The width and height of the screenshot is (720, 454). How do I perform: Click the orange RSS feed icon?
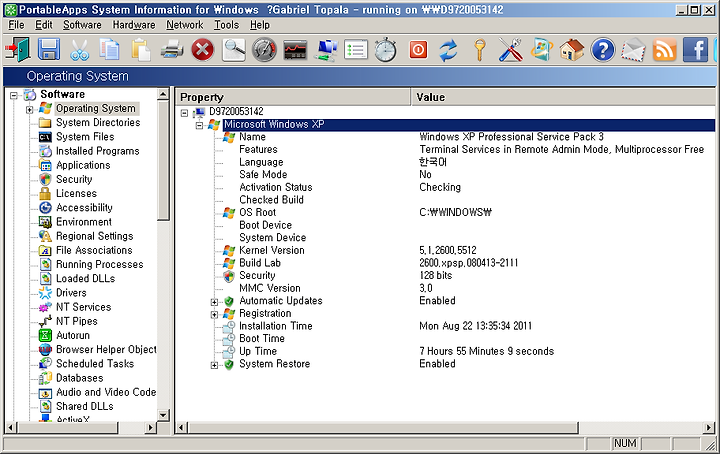coord(664,50)
